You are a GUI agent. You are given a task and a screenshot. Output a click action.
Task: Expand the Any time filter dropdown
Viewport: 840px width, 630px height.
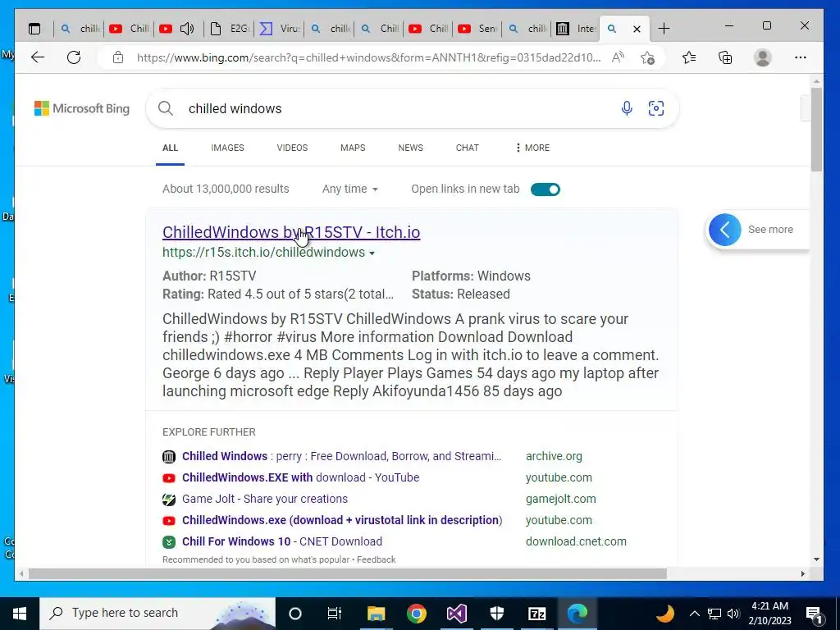(349, 189)
